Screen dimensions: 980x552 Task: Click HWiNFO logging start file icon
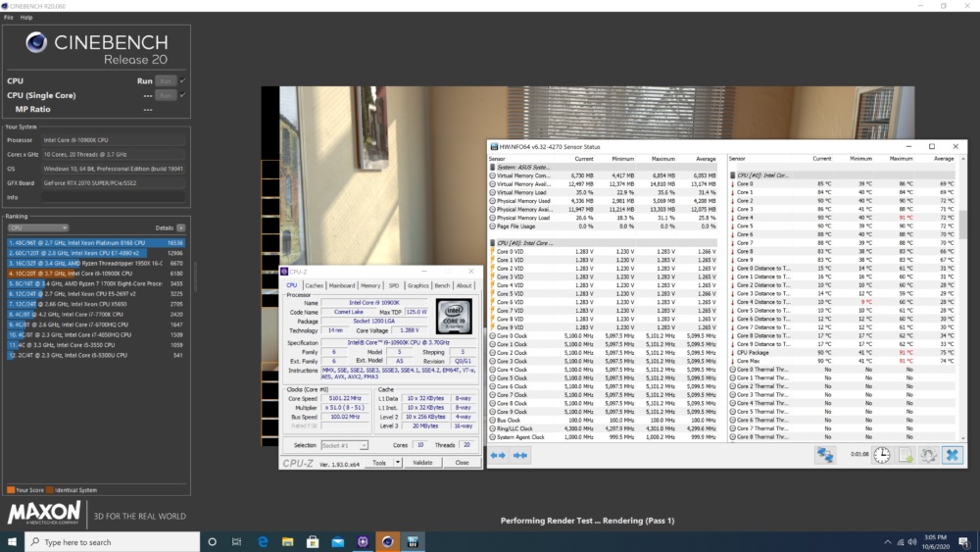click(906, 455)
